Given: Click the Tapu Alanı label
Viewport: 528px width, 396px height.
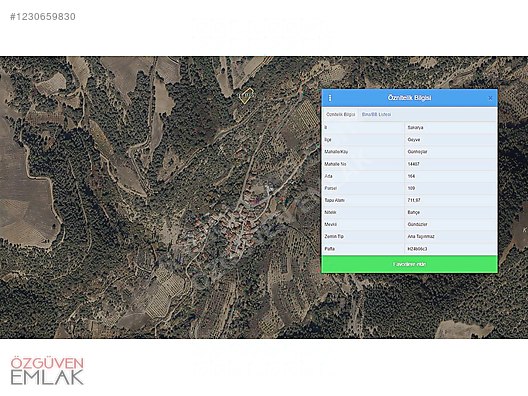Looking at the screenshot, I should (x=334, y=200).
